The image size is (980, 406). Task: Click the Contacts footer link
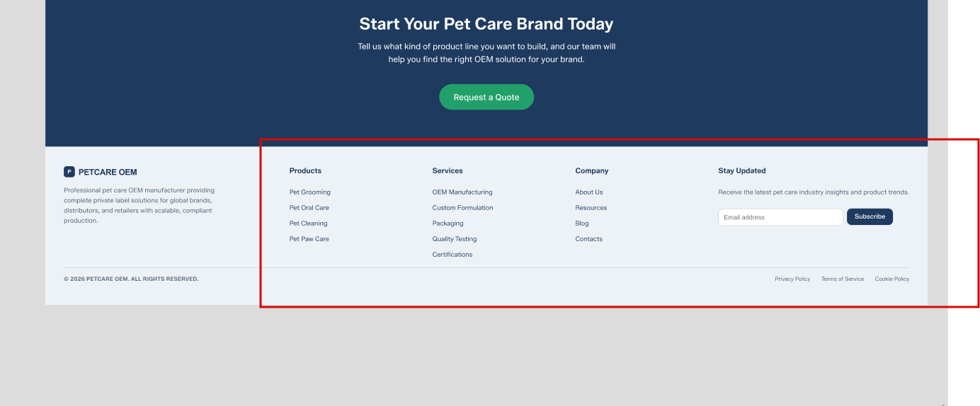(x=588, y=239)
